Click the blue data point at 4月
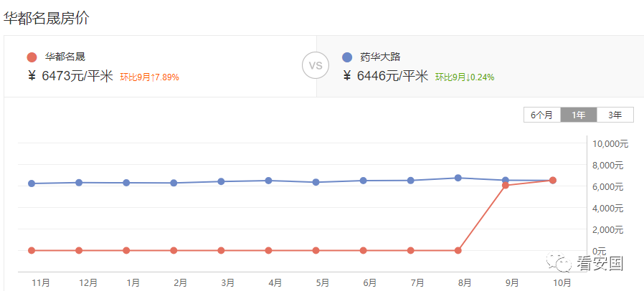The image size is (644, 291). coord(269,180)
